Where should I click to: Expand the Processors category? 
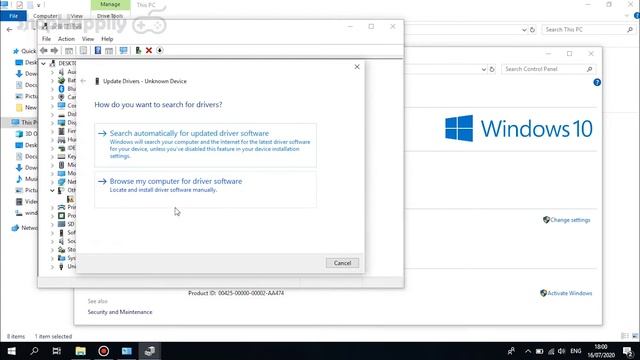click(x=52, y=216)
